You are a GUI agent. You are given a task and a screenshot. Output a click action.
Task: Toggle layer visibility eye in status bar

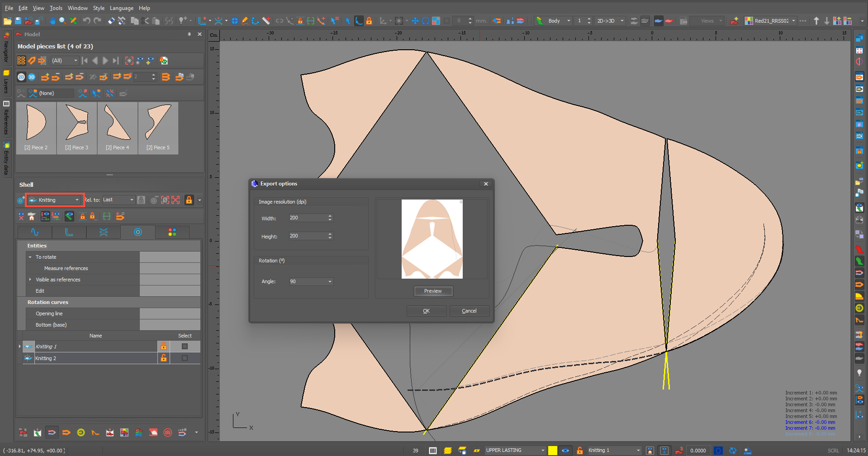(x=565, y=451)
